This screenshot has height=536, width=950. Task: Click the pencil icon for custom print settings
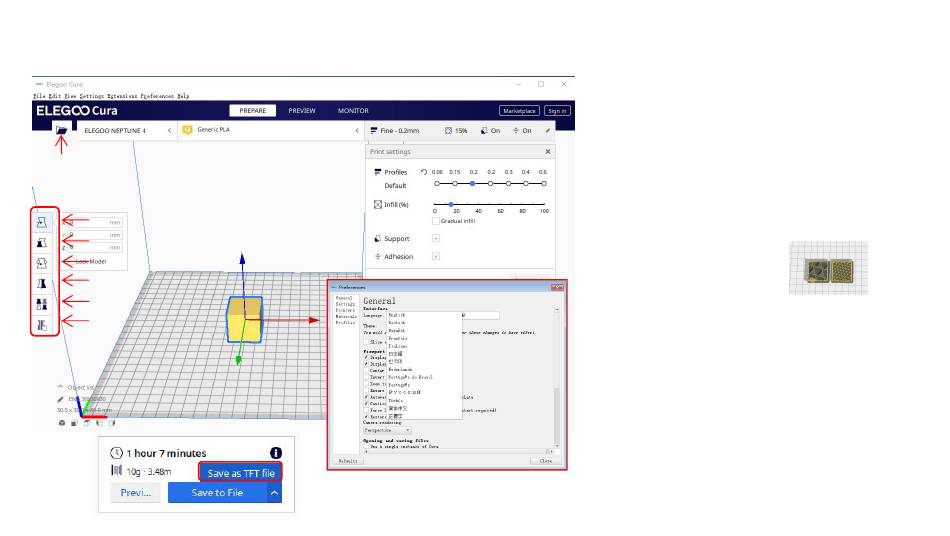click(548, 130)
